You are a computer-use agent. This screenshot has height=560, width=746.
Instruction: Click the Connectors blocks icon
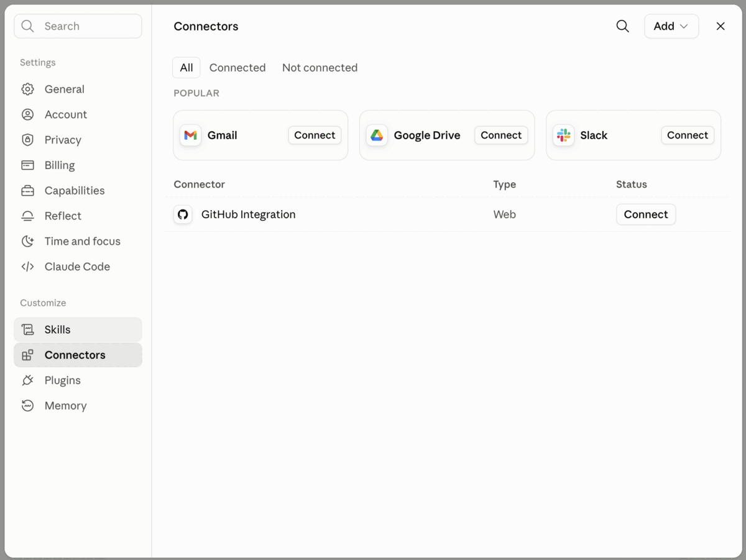(x=27, y=355)
